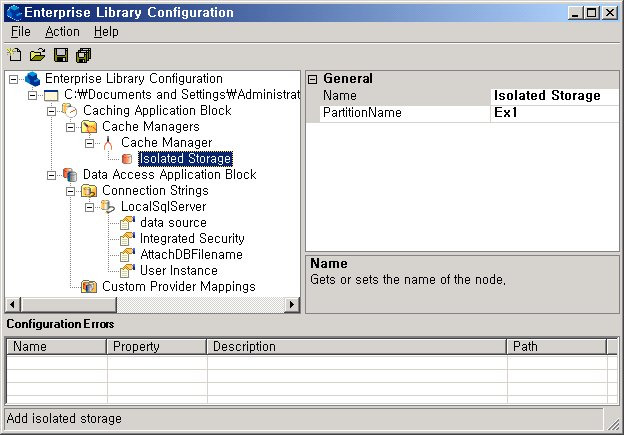Select the Cache Manager tree node
The height and width of the screenshot is (435, 624).
(166, 143)
